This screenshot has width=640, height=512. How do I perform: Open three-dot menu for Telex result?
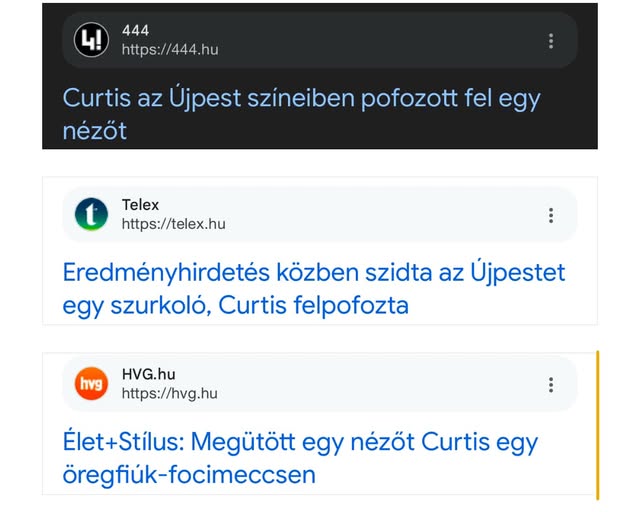pos(551,215)
